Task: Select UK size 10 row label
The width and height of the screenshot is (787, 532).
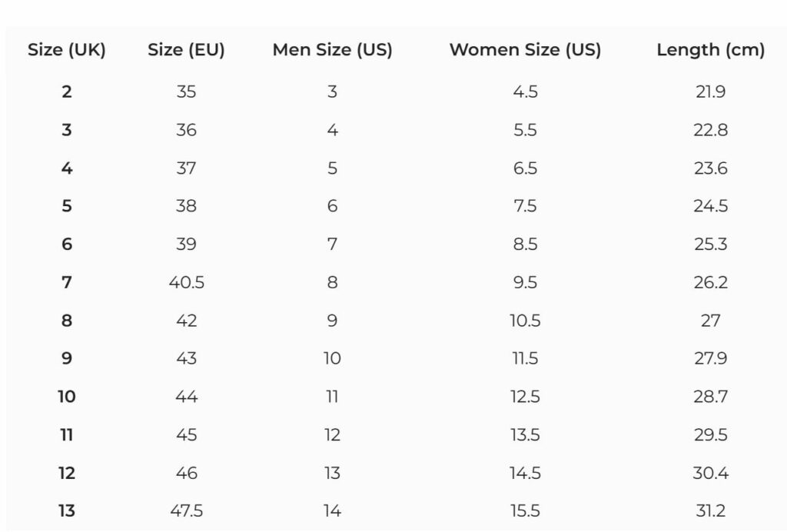Action: point(67,397)
